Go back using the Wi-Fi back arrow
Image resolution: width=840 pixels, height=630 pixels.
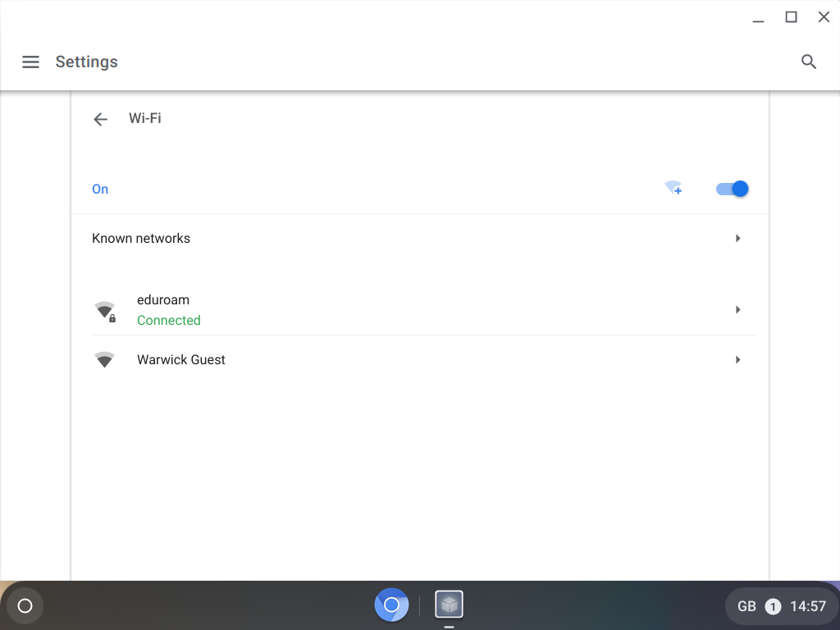(x=100, y=119)
